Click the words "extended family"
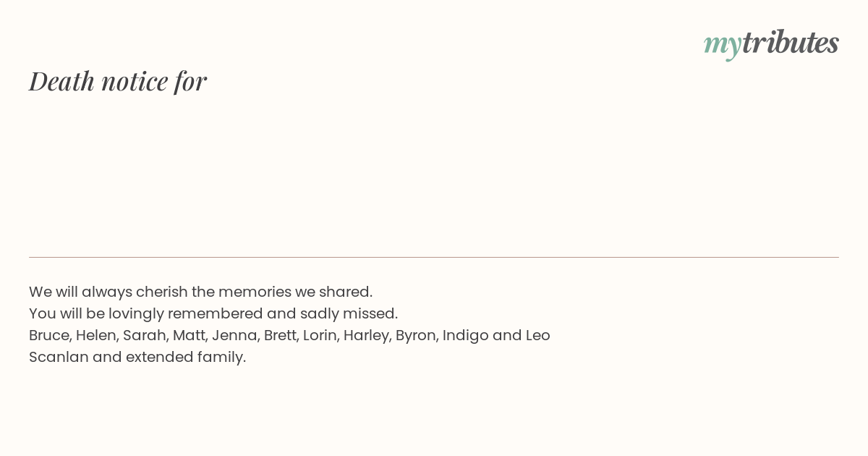Image resolution: width=868 pixels, height=456 pixels. point(186,358)
